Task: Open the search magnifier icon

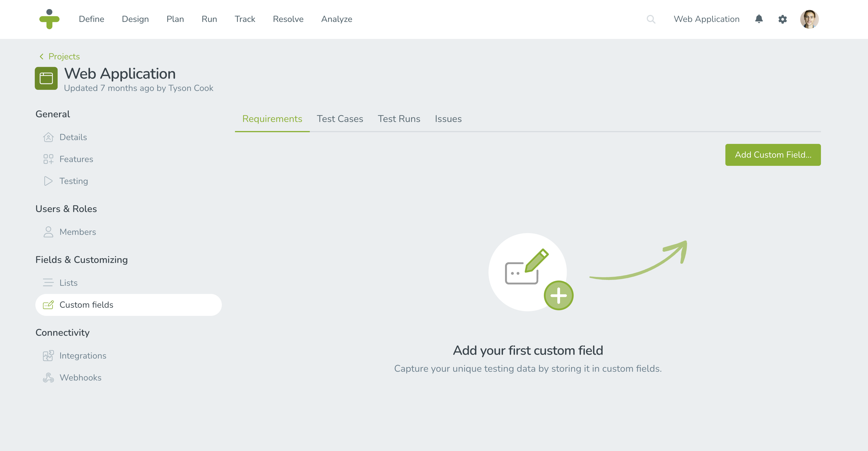Action: (651, 19)
